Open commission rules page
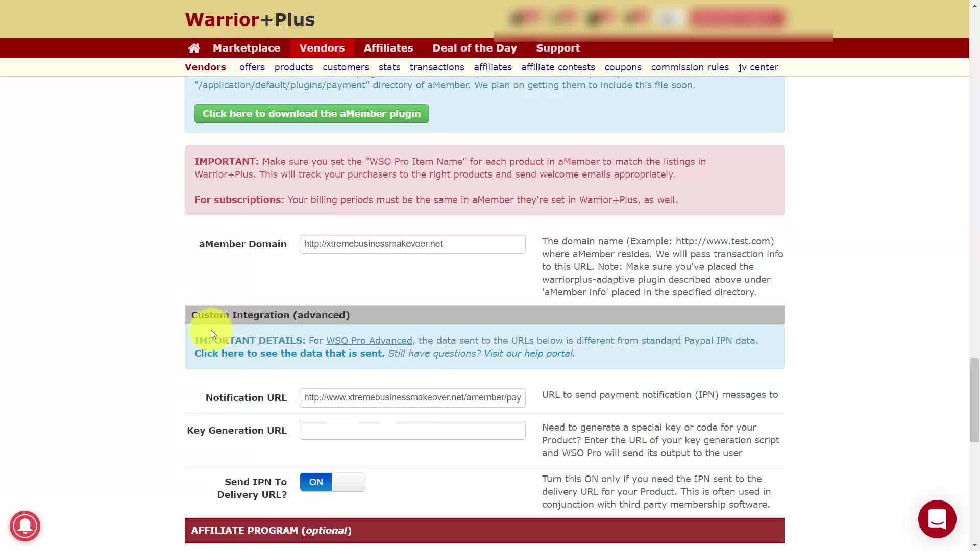 coord(690,67)
